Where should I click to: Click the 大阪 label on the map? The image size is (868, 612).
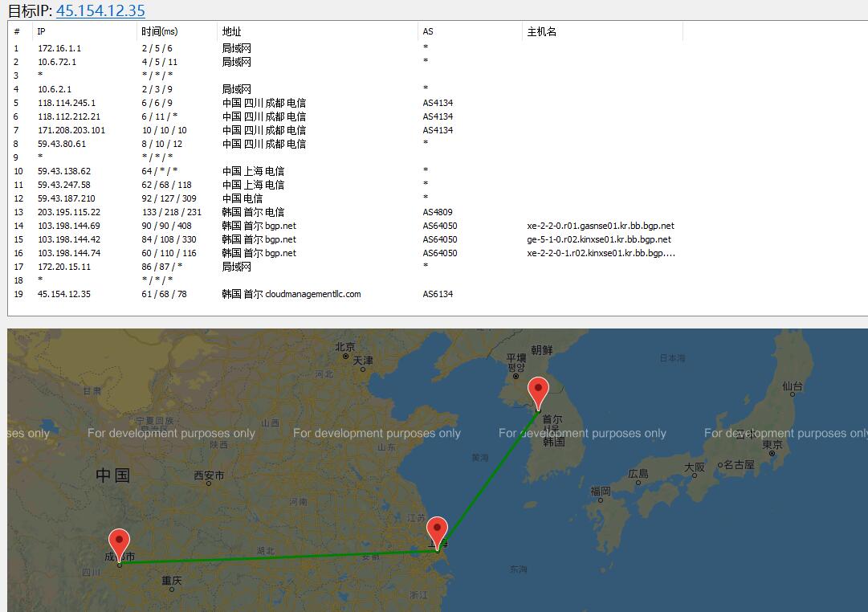[695, 467]
